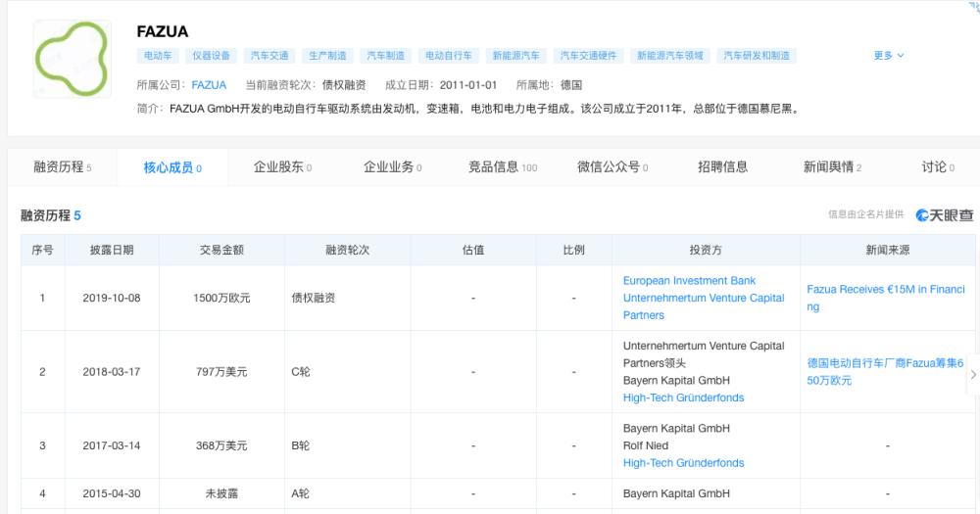
Task: Click the 融资轮次 column header
Action: (348, 250)
